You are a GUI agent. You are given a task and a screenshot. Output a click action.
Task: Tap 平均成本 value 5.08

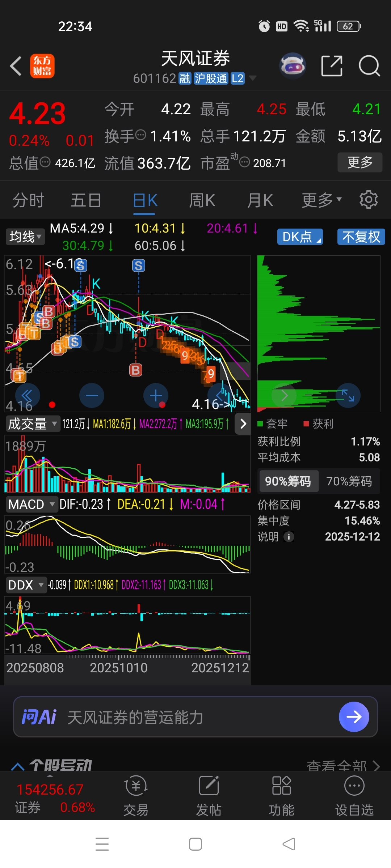(369, 458)
